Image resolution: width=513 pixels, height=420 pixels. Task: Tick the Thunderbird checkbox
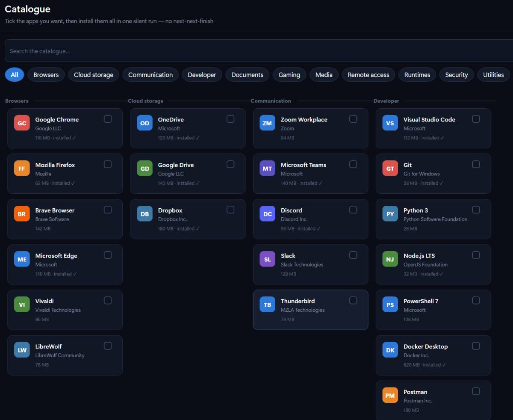pos(353,300)
